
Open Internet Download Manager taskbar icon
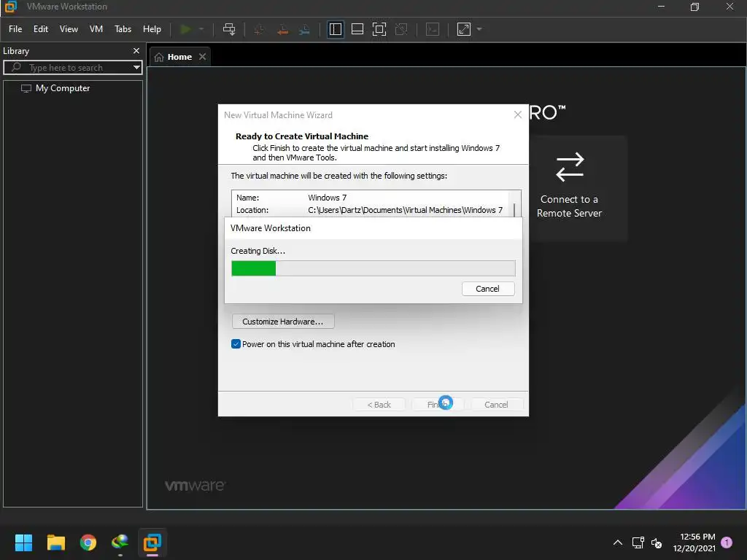pos(120,542)
